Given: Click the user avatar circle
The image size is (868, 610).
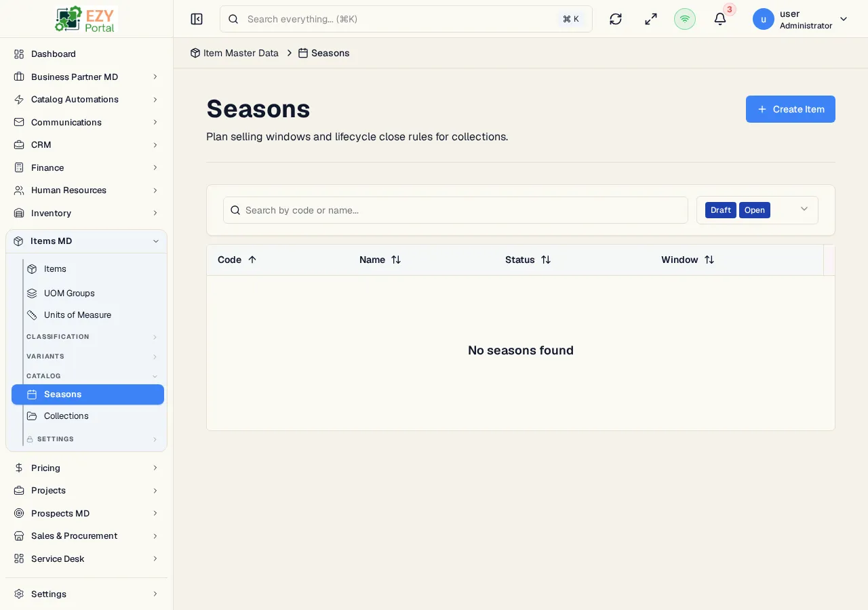Looking at the screenshot, I should pos(764,19).
